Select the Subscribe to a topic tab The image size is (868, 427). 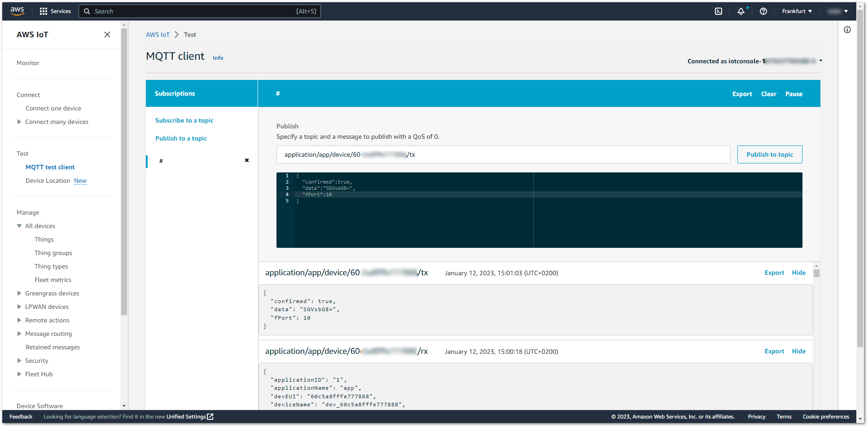[x=184, y=120]
